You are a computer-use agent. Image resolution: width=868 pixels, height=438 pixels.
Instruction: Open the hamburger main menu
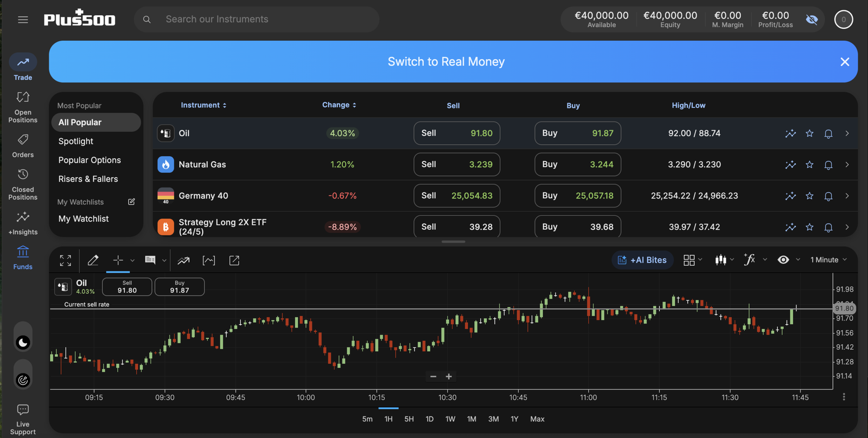(23, 20)
